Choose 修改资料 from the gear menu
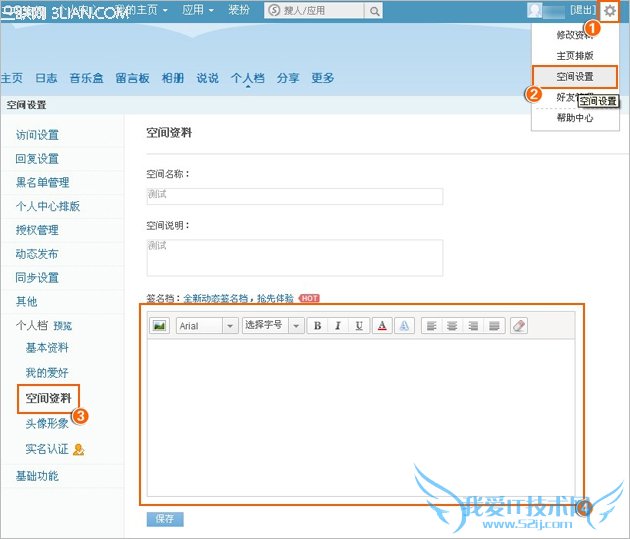Screen dimensions: 630x539 pyautogui.click(x=575, y=35)
